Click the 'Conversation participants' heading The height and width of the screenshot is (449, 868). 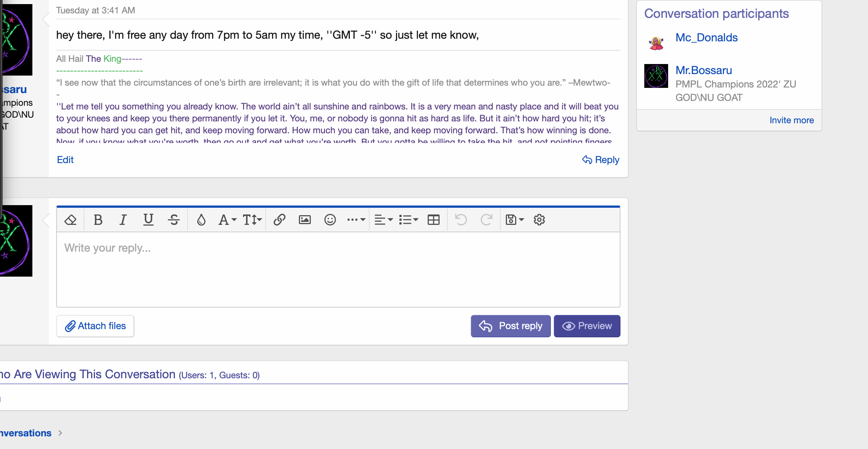tap(717, 13)
